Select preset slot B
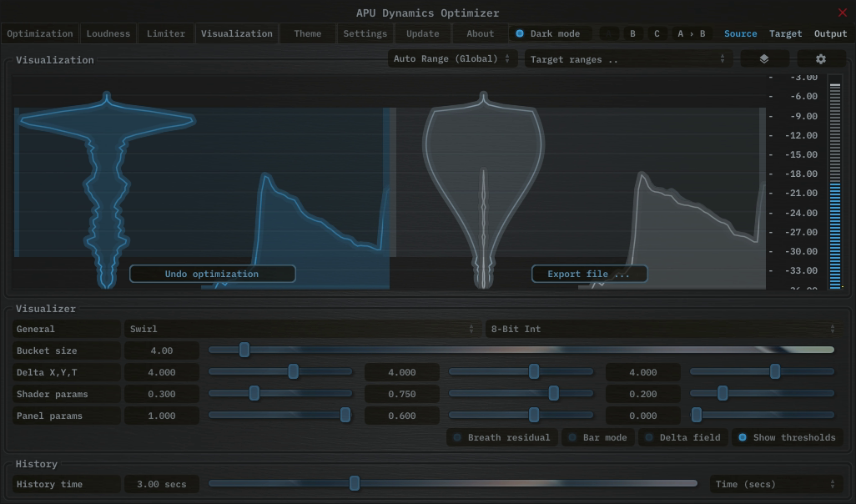 (632, 34)
